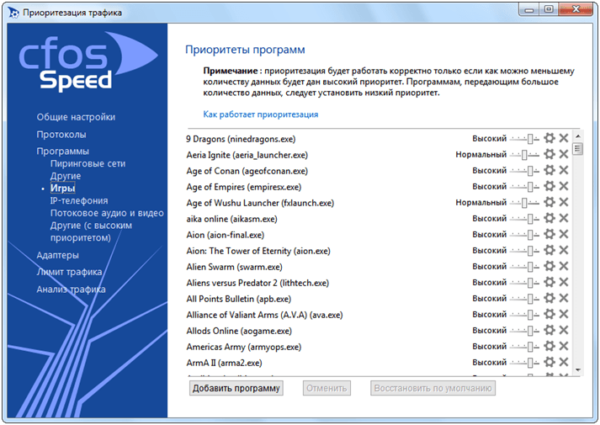
Task: Open gear settings for Aeria Ignite
Action: tap(549, 154)
